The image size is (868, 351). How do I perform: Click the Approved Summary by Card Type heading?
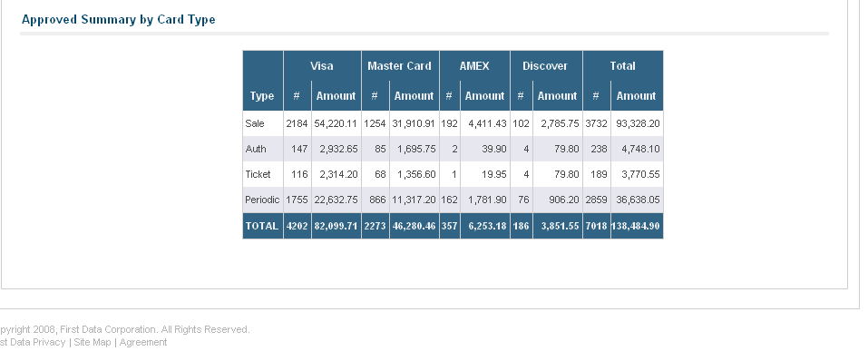pyautogui.click(x=119, y=19)
